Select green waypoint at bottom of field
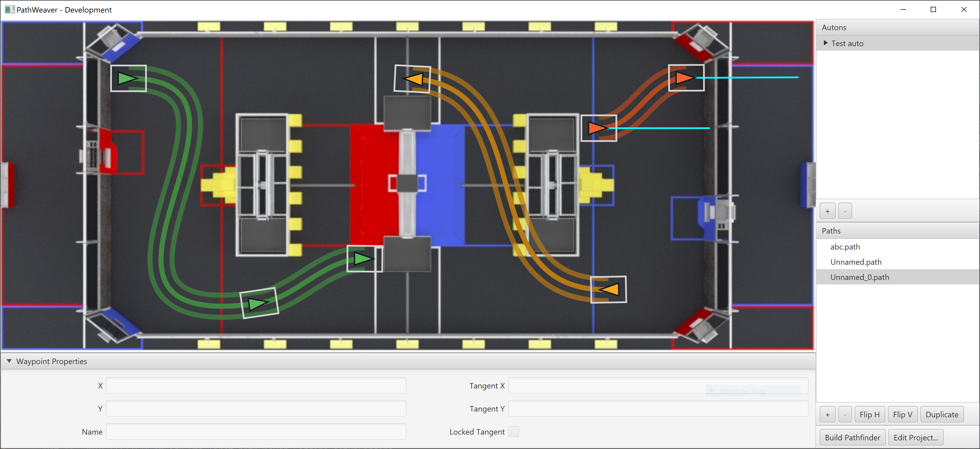 [259, 303]
